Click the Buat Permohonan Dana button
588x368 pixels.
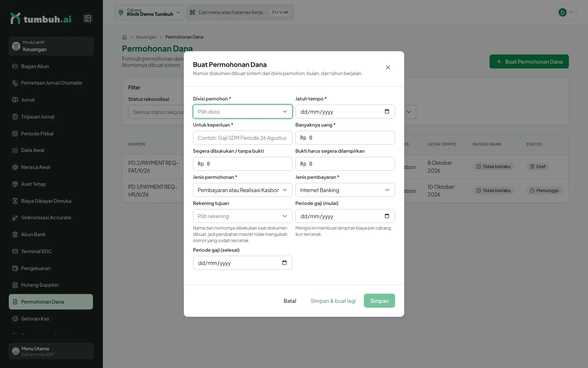coord(529,61)
